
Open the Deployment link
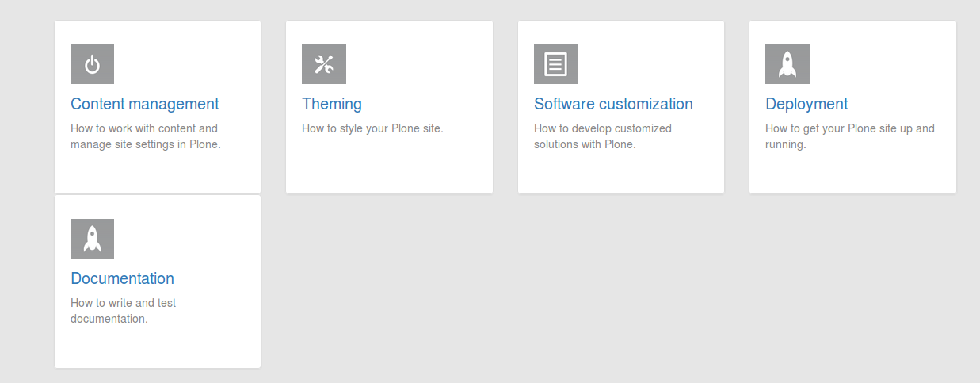tap(806, 104)
